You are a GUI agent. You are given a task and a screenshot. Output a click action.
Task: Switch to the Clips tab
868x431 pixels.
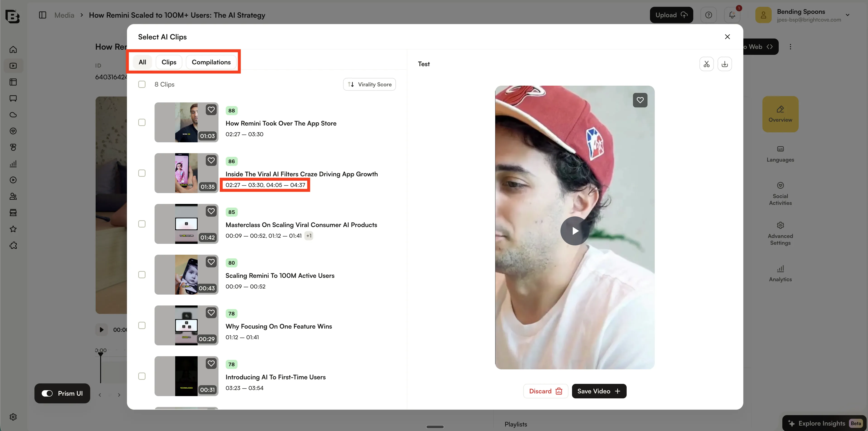click(169, 62)
